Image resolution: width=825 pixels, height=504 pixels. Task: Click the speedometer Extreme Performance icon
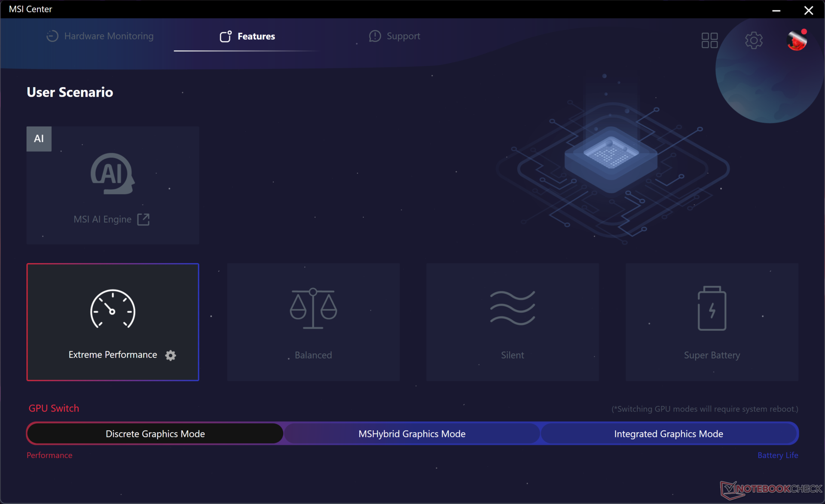point(113,309)
